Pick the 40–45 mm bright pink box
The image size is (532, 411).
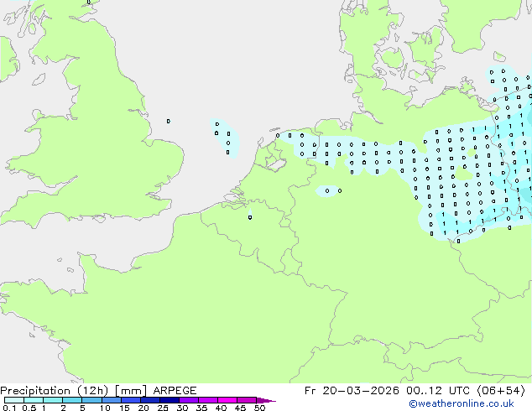227,400
